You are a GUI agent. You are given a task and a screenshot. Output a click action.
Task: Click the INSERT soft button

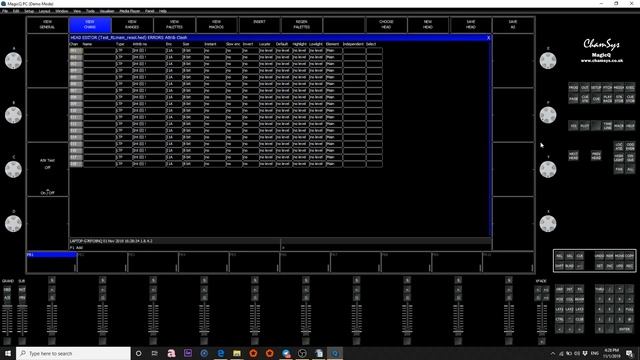click(259, 24)
